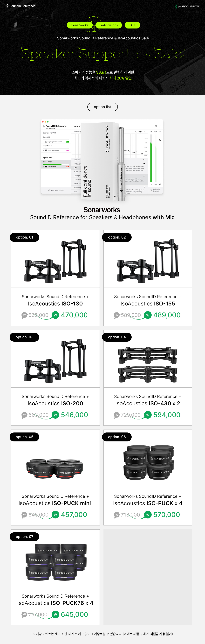Select the Yamaha HS8 output entry

tap(56, 167)
